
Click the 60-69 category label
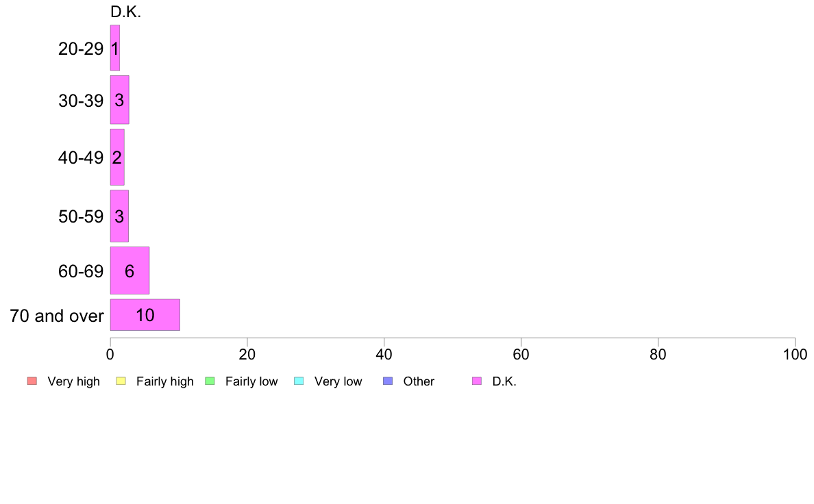(x=81, y=271)
